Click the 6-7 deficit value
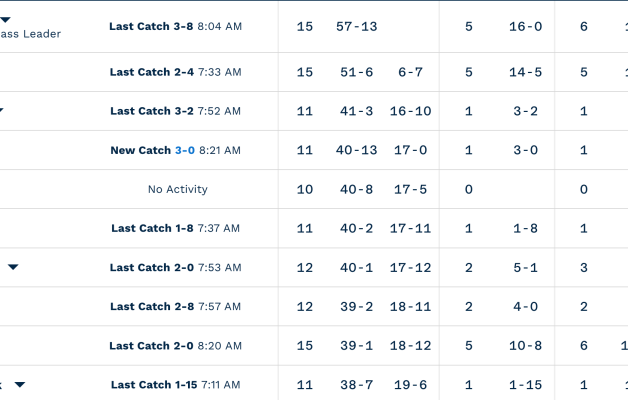628x400 pixels. [410, 72]
